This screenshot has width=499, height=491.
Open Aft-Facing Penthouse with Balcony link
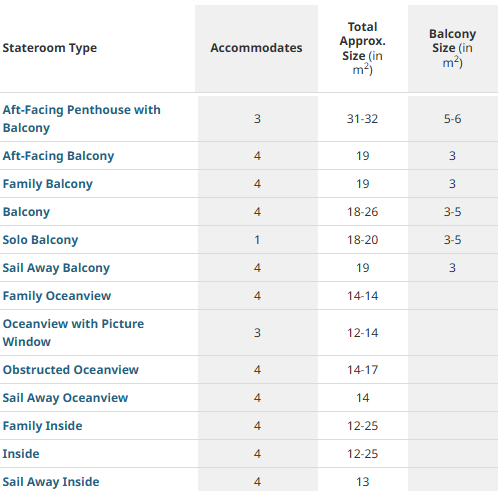[x=81, y=119]
